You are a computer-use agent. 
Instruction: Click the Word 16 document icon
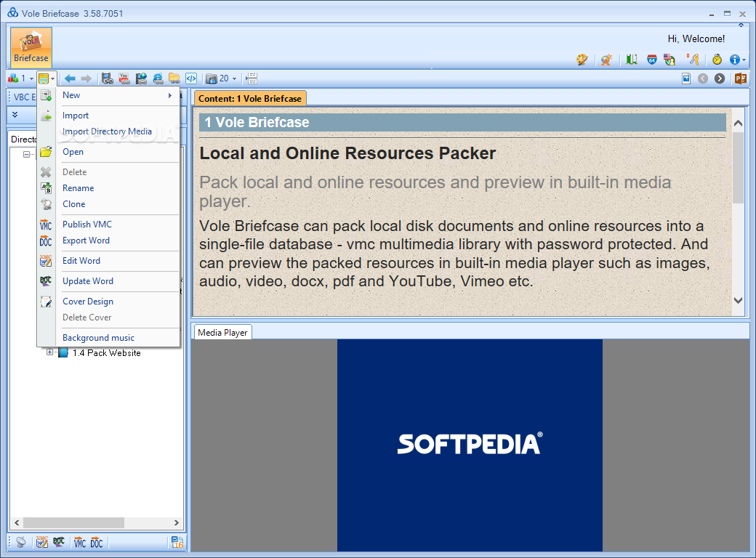point(177,543)
